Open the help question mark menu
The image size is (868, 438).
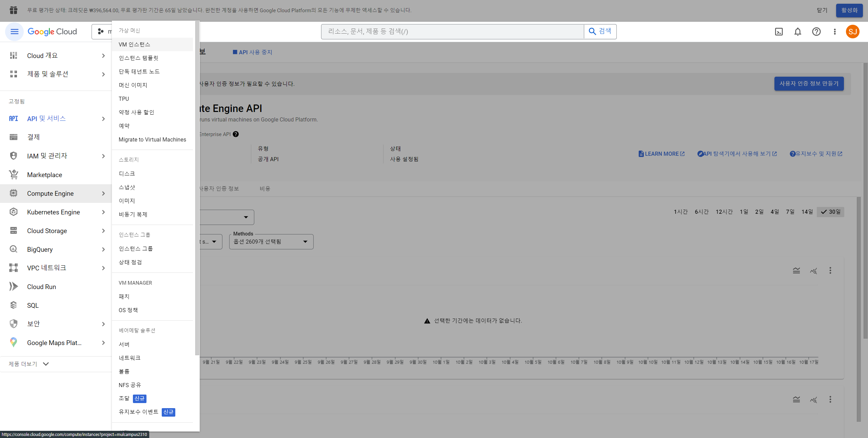[x=816, y=32]
